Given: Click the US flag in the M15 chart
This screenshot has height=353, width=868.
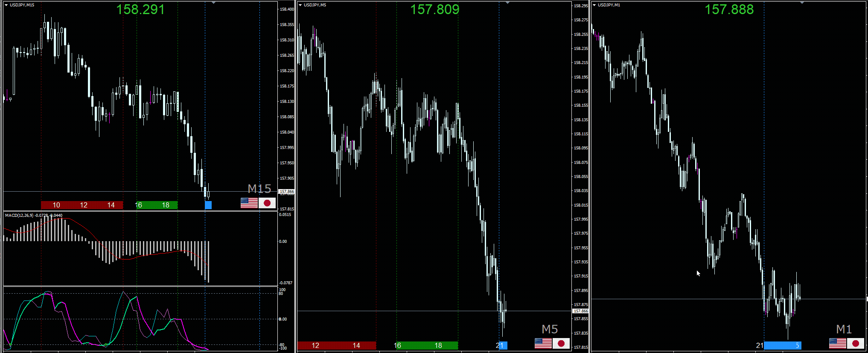Looking at the screenshot, I should [x=249, y=203].
